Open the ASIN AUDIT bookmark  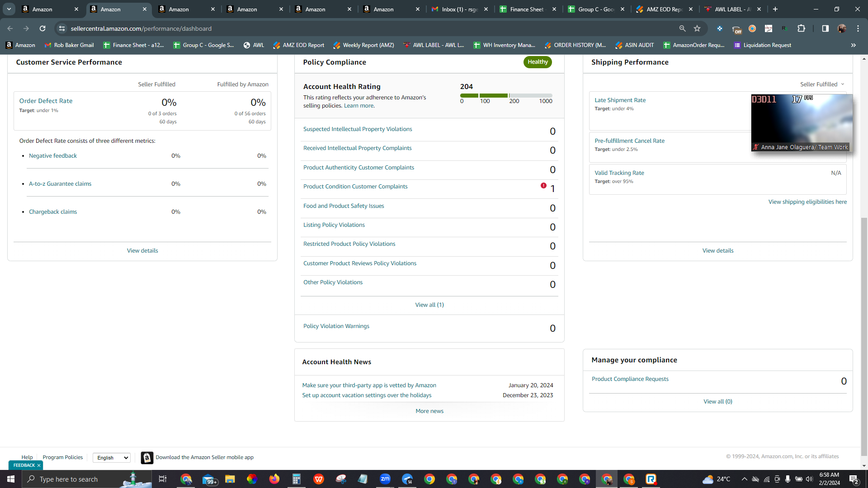[635, 45]
